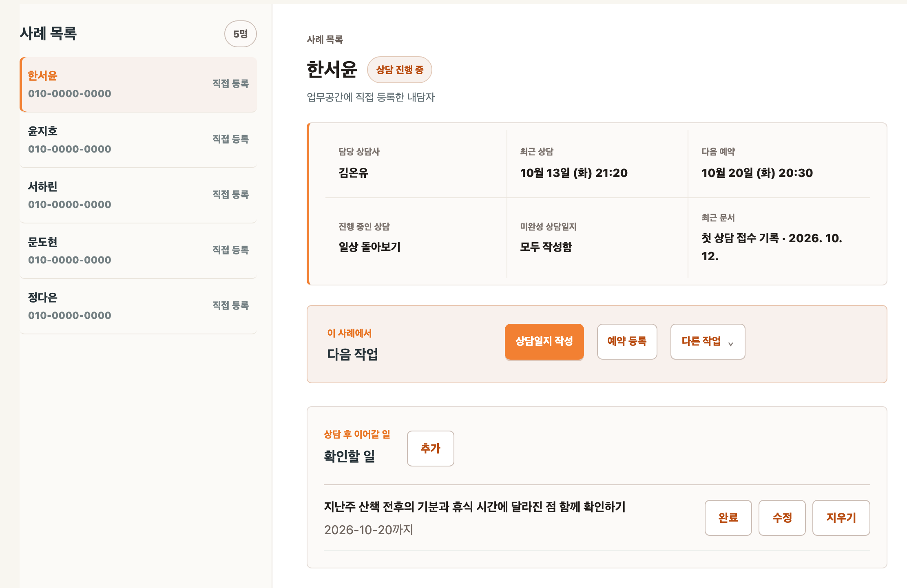Click the 지난주 산책 follow-up task text
Image resolution: width=907 pixels, height=588 pixels.
click(x=475, y=507)
